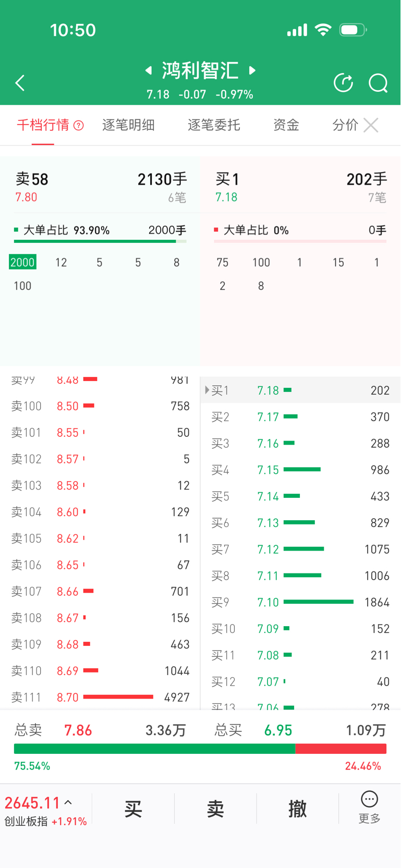
Task: Go to previous stock with left triangle
Action: (x=149, y=70)
